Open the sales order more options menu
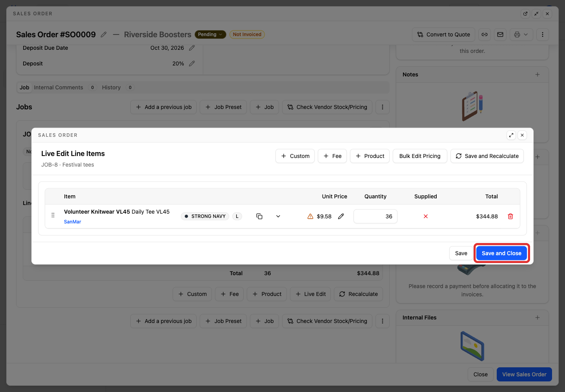This screenshot has height=392, width=565. 543,34
